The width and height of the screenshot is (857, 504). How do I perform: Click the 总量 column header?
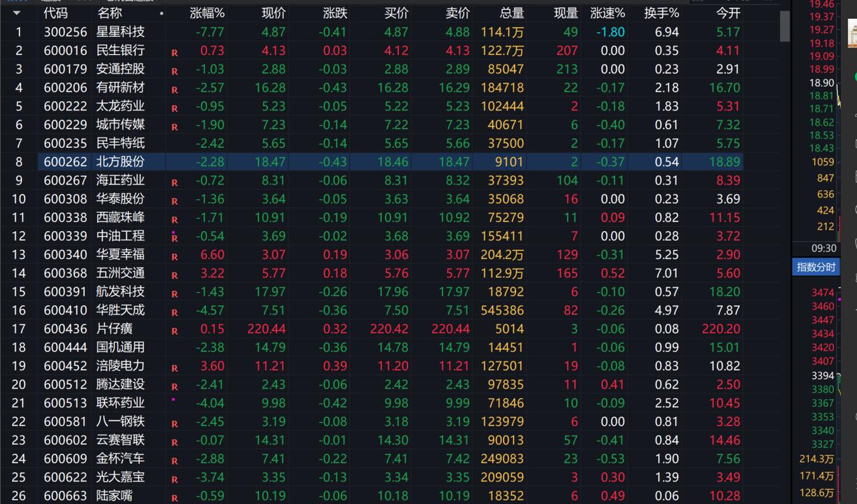[512, 13]
